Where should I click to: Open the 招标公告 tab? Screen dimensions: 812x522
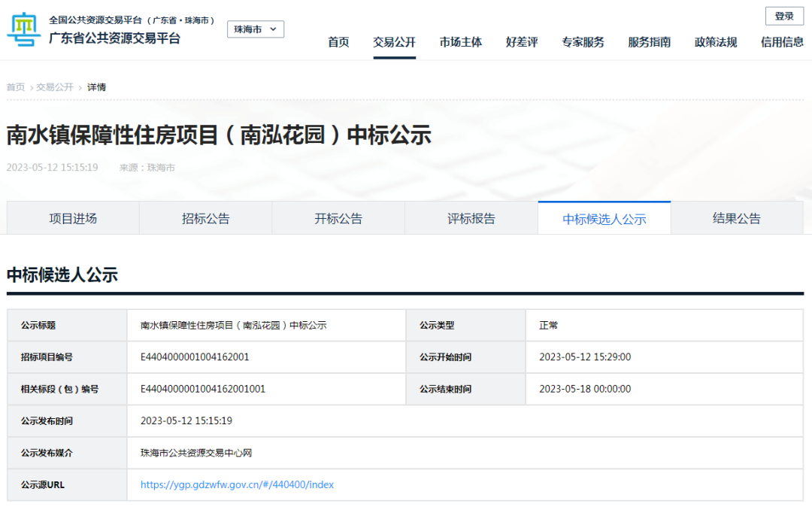(205, 218)
